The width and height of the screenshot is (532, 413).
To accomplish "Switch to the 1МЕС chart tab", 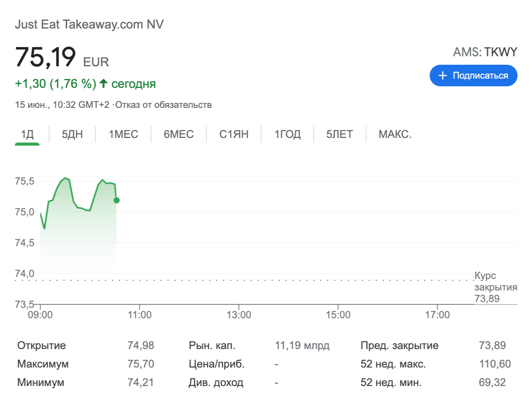I will (x=123, y=134).
